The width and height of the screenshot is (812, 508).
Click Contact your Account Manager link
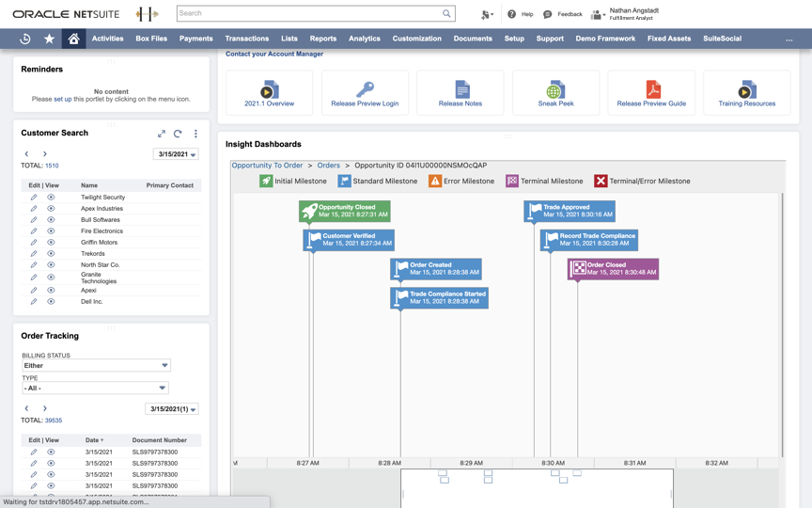coord(274,54)
